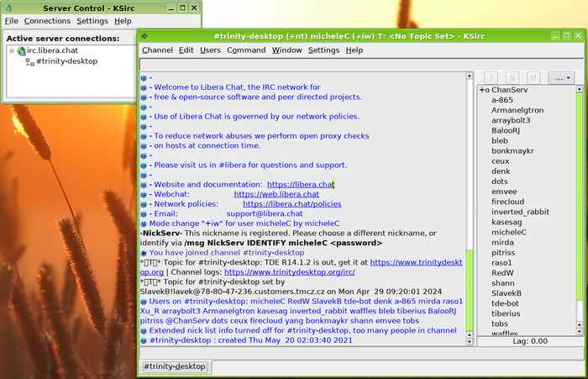Click the message input field above the tab
This screenshot has width=588, height=379.
tap(361, 353)
